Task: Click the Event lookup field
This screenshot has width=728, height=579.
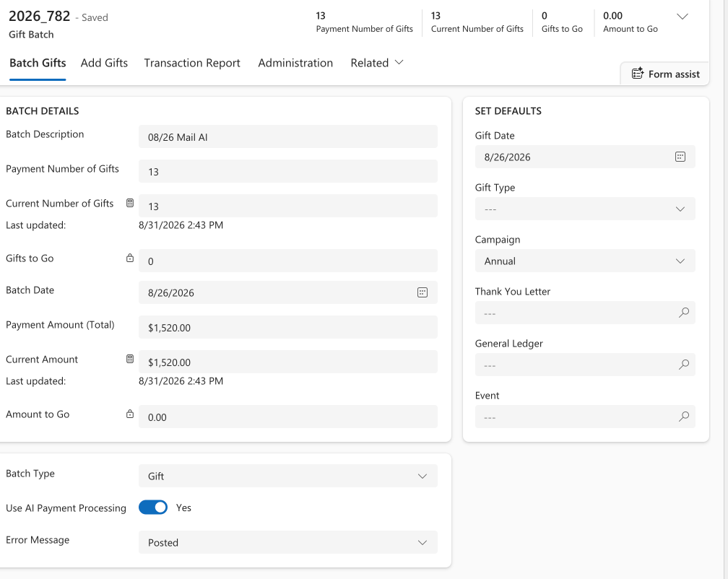Action: [585, 417]
